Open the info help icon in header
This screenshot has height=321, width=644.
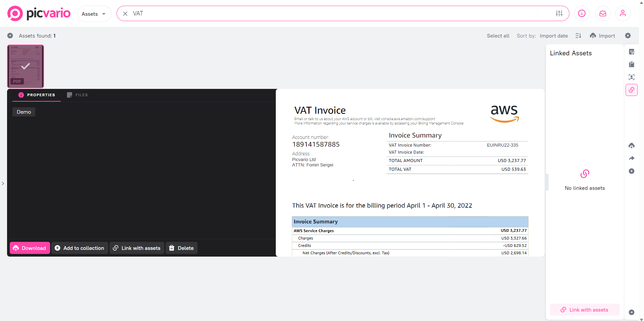(582, 13)
